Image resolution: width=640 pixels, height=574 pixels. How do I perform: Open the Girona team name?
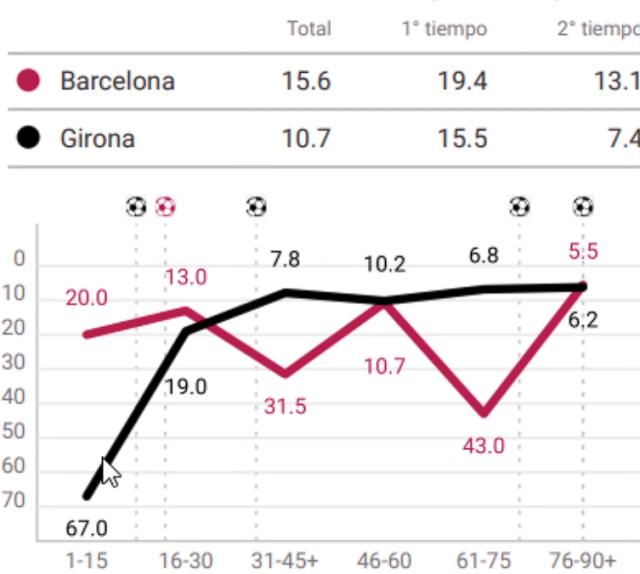(97, 138)
